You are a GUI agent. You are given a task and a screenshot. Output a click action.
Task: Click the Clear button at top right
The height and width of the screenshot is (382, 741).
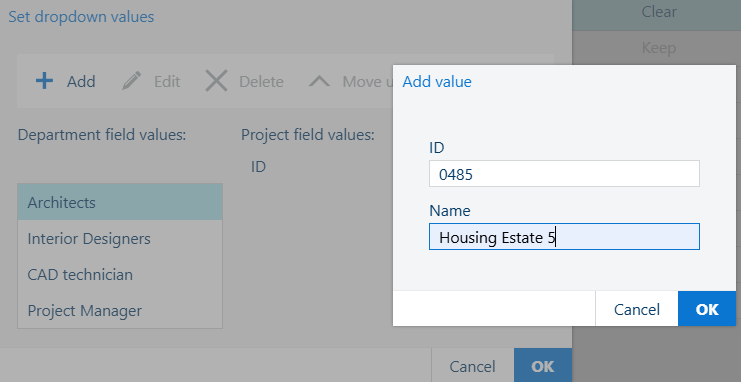658,12
